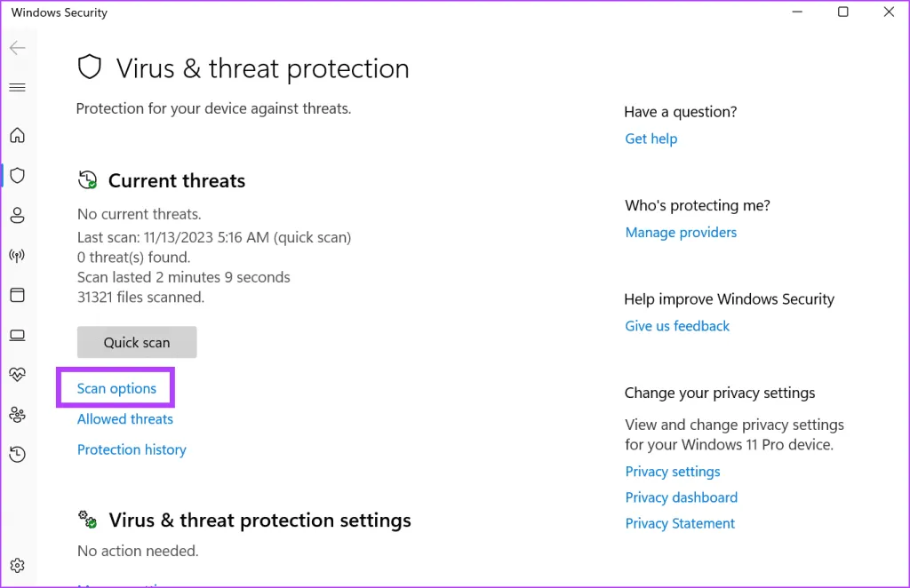Open Settings gear in the sidebar

click(18, 566)
